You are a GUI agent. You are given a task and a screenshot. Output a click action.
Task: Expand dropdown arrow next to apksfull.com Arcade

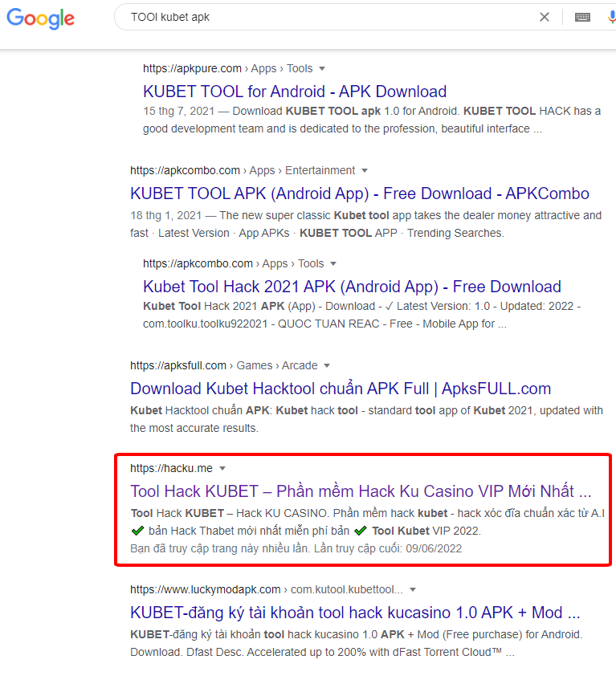[x=327, y=366]
